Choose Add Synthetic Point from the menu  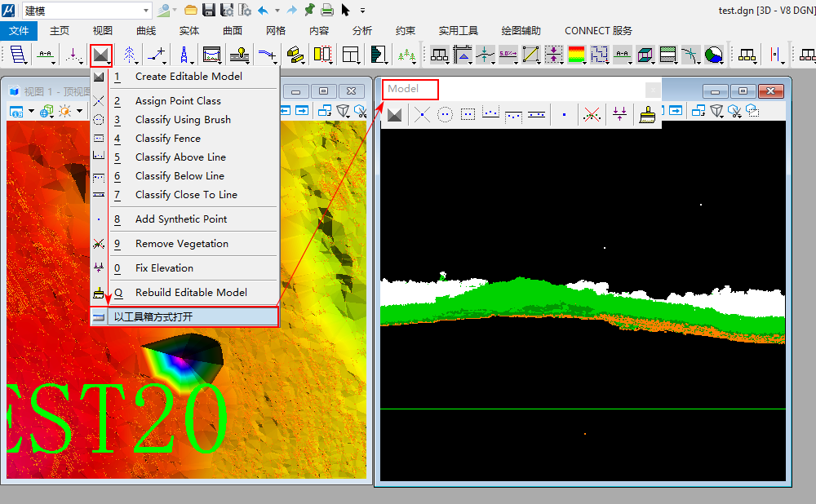pos(181,219)
